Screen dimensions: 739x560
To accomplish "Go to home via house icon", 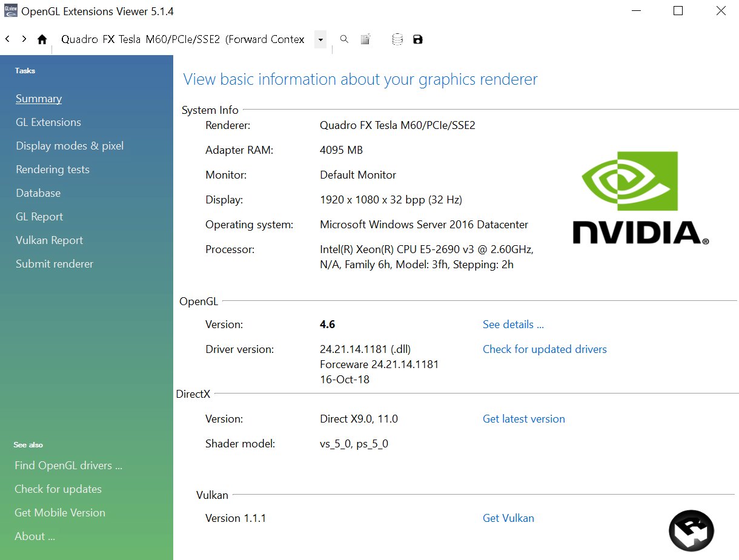I will [42, 39].
